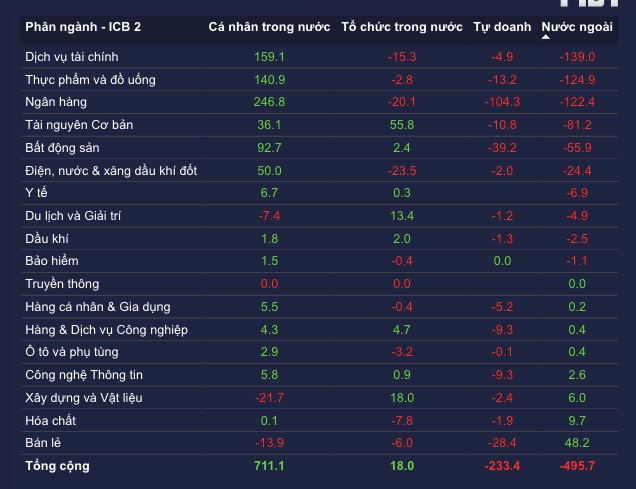Click Bán lẻ foreign value 48.2
This screenshot has width=636, height=489.
tap(579, 443)
